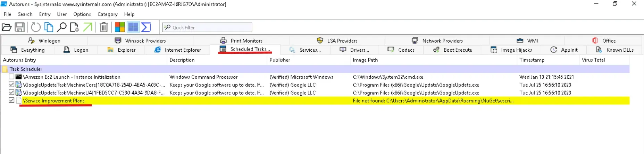Viewport: 644px width, 154px height.
Task: Switch to the Everything tab
Action: tap(27, 50)
